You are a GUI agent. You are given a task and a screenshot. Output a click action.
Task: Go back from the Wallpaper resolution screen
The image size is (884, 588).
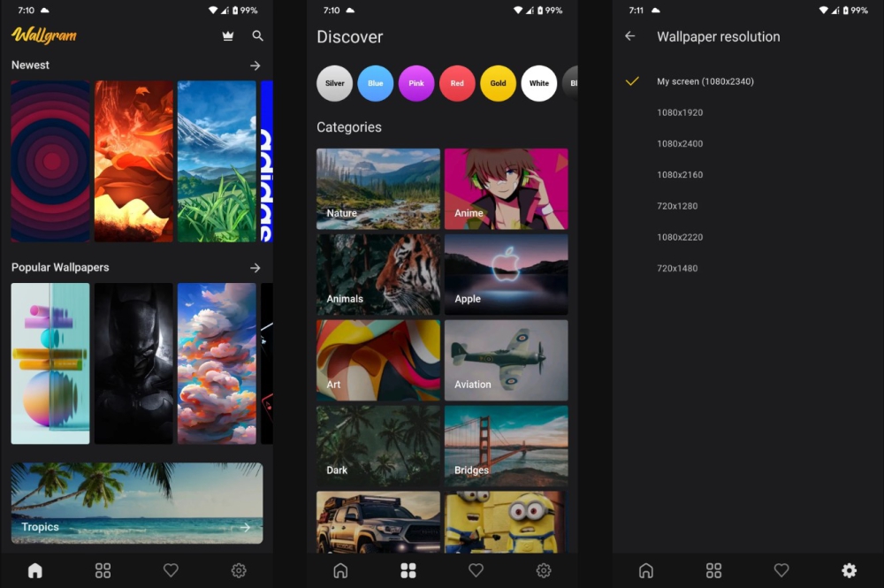[630, 36]
